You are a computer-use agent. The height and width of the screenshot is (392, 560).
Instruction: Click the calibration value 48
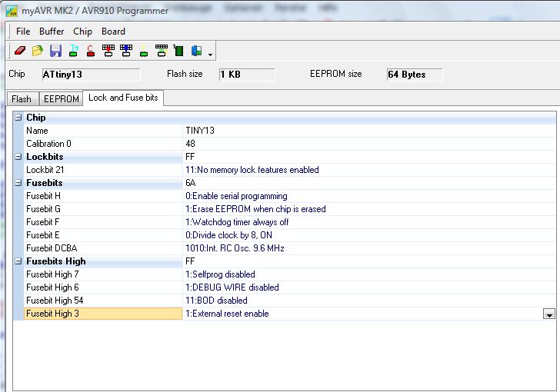[190, 144]
